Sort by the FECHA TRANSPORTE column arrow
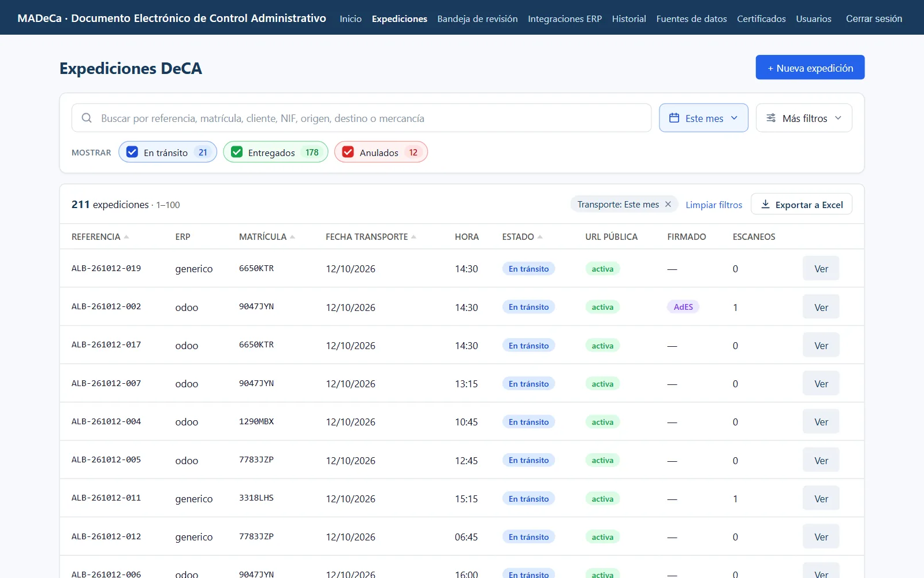Screen dimensions: 924x578 point(414,237)
